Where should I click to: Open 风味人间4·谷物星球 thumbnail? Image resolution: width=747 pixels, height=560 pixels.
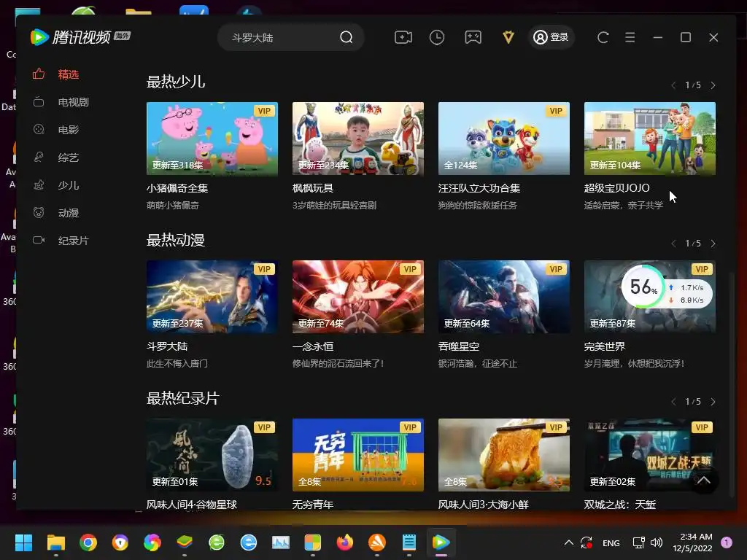(x=212, y=455)
